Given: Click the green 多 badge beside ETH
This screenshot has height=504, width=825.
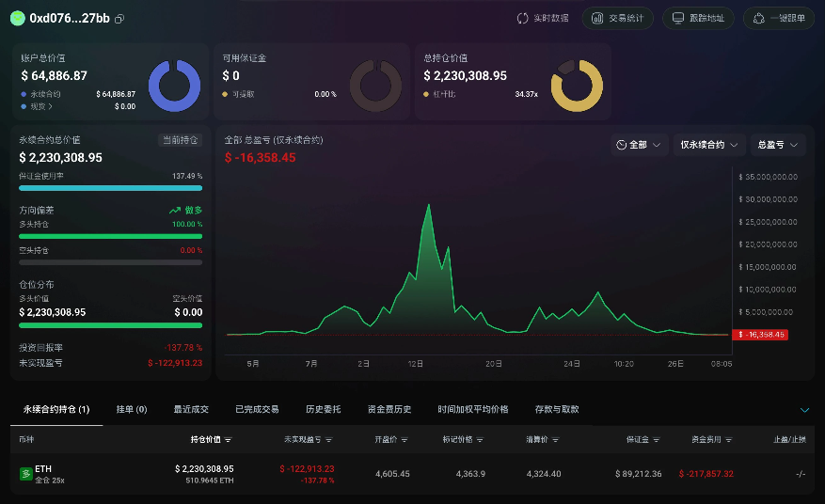Looking at the screenshot, I should (26, 474).
